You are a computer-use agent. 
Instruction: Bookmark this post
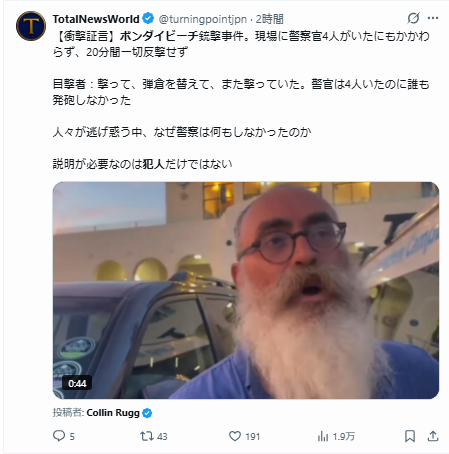point(410,436)
